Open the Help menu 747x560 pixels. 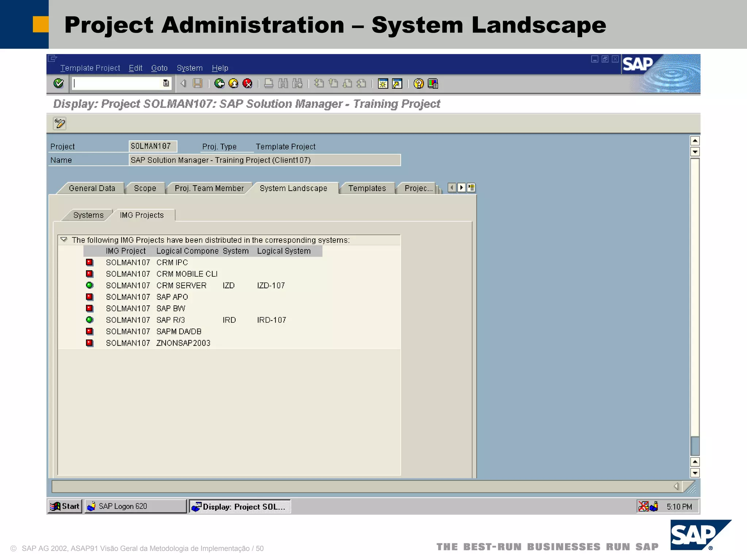[x=220, y=68]
